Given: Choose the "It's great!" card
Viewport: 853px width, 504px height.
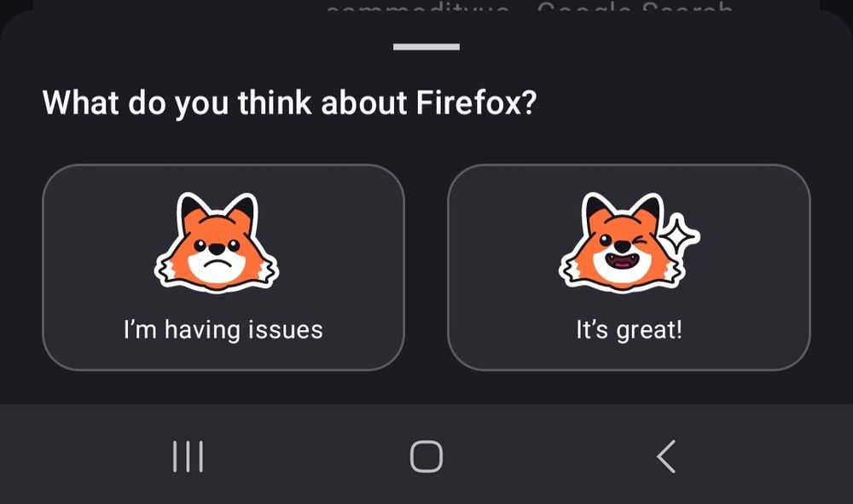Looking at the screenshot, I should pos(629,268).
